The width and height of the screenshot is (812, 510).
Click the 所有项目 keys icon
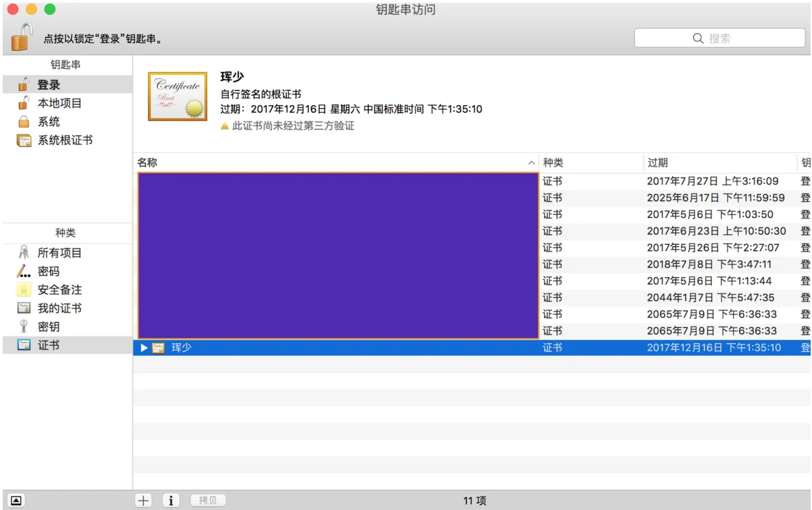pos(24,253)
